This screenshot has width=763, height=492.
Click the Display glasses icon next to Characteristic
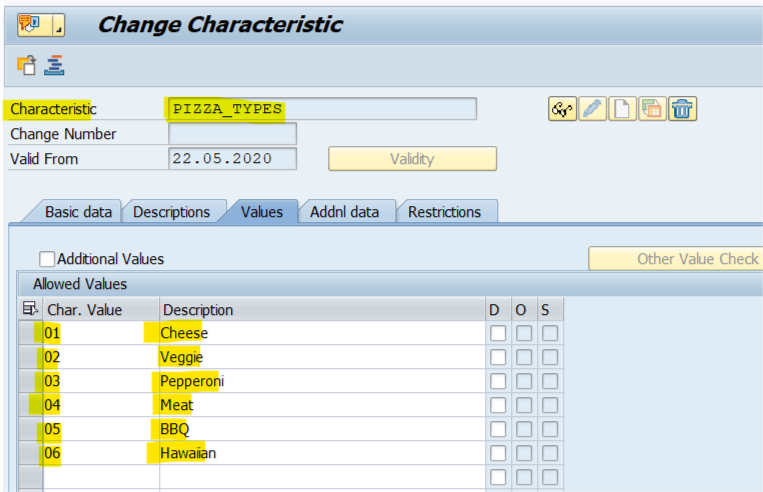click(x=563, y=109)
